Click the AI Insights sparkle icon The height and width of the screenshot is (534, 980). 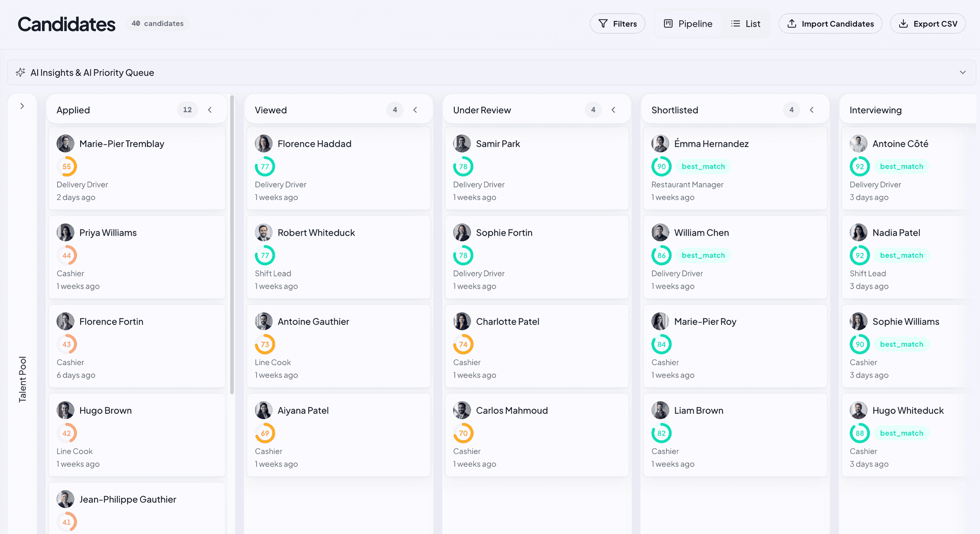pos(20,72)
